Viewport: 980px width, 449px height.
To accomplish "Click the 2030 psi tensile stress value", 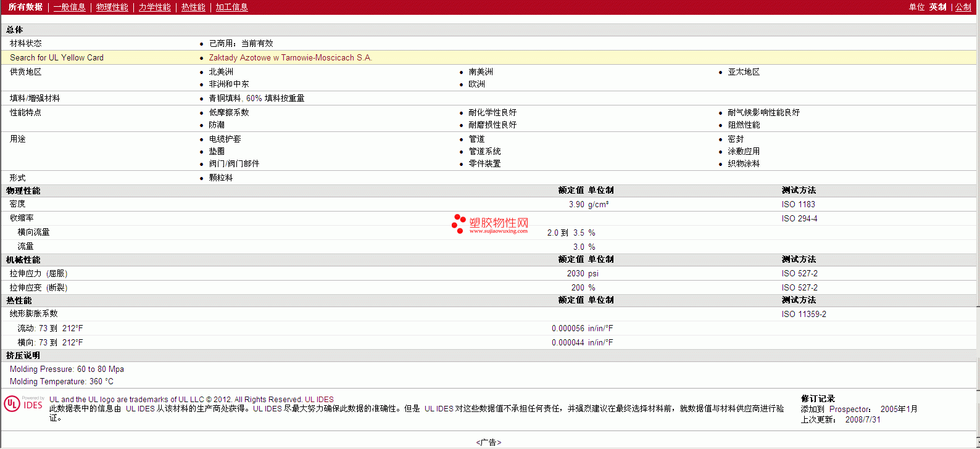I will 583,273.
